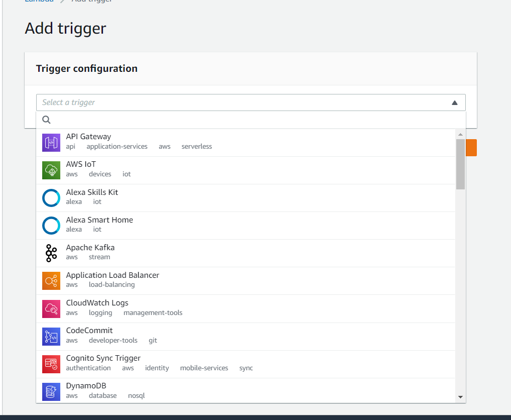511x420 pixels.
Task: Click the CodeCommit blue icon
Action: tap(51, 337)
